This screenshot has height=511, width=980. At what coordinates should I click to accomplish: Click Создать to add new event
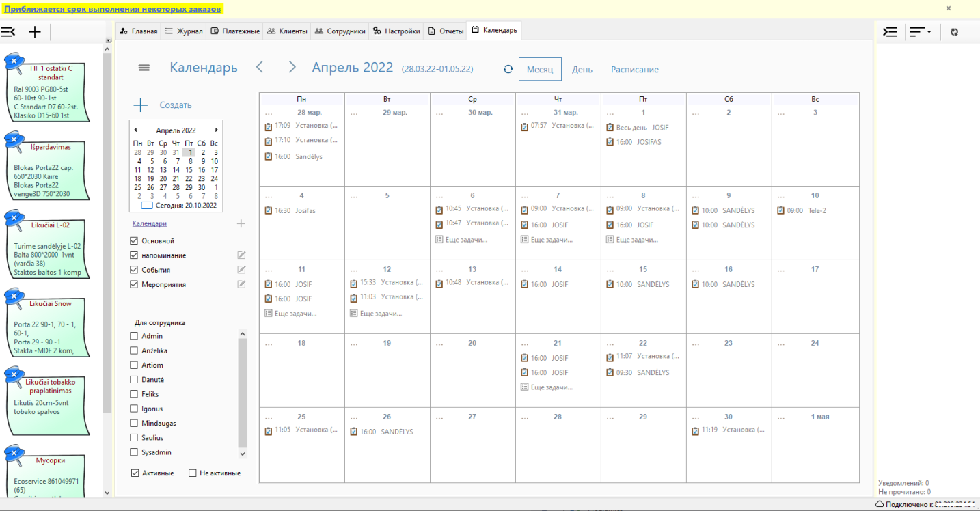pos(175,105)
